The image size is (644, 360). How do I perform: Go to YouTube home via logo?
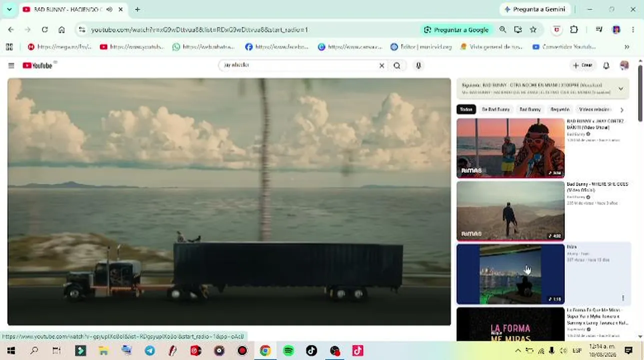click(37, 65)
